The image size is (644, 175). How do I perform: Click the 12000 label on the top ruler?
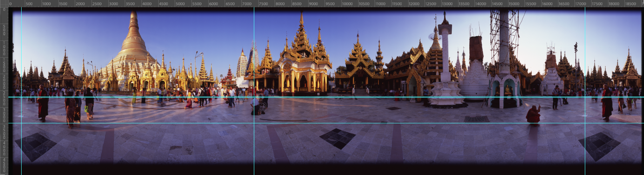point(414,4)
